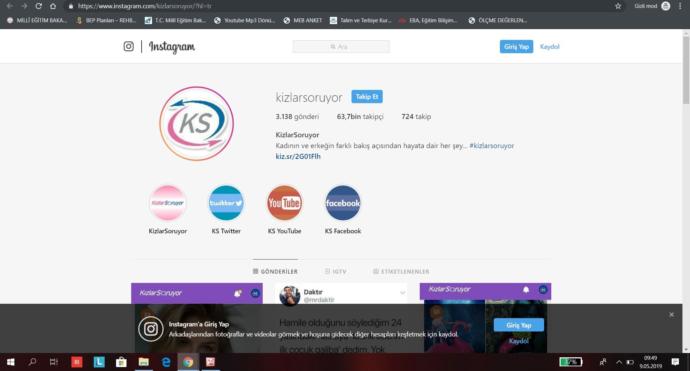Open the kiz.sr bio link
The width and height of the screenshot is (690, 371).
point(298,156)
